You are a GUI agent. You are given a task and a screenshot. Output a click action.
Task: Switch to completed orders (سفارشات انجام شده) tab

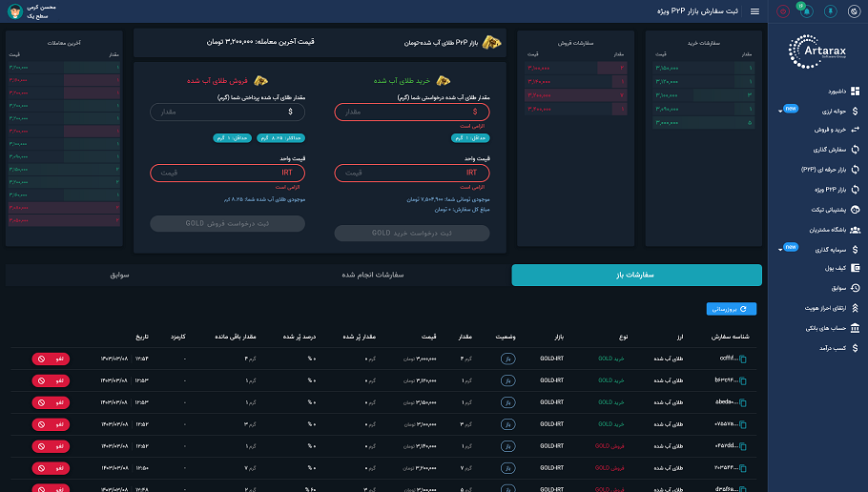[x=373, y=275]
